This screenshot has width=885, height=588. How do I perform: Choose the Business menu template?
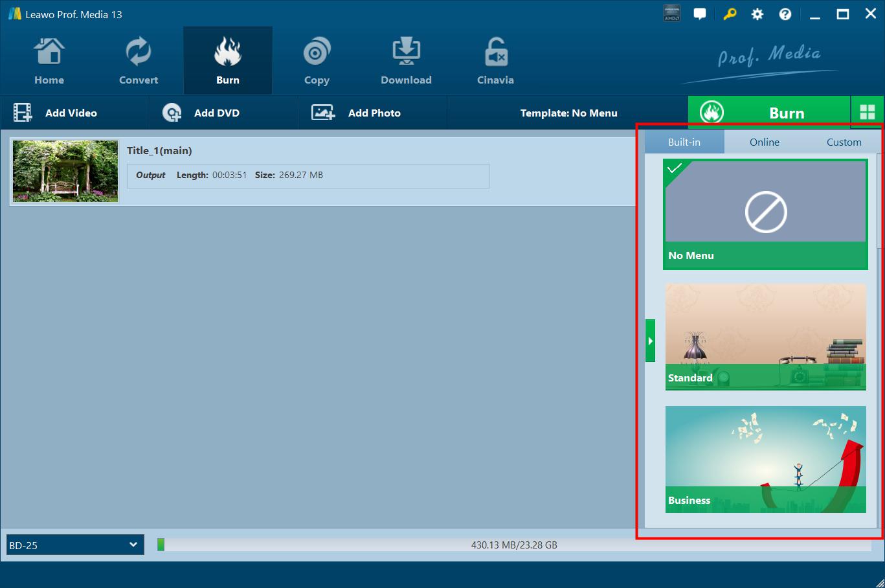(765, 459)
